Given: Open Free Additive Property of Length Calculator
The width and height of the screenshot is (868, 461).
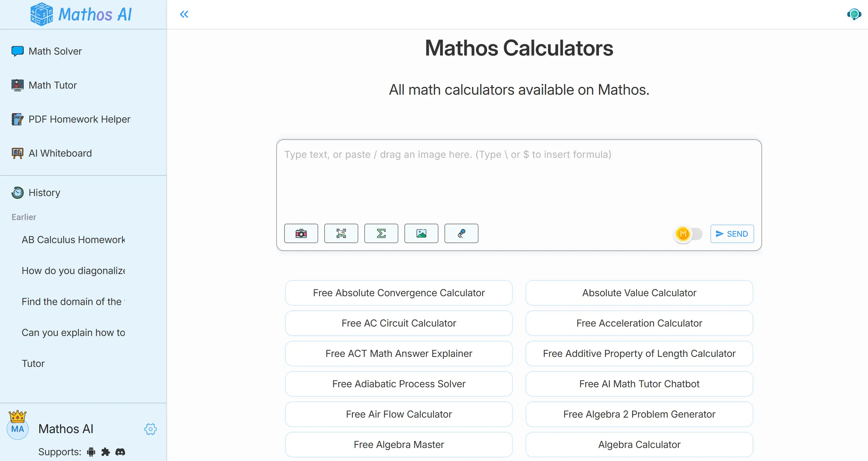Looking at the screenshot, I should [x=639, y=354].
